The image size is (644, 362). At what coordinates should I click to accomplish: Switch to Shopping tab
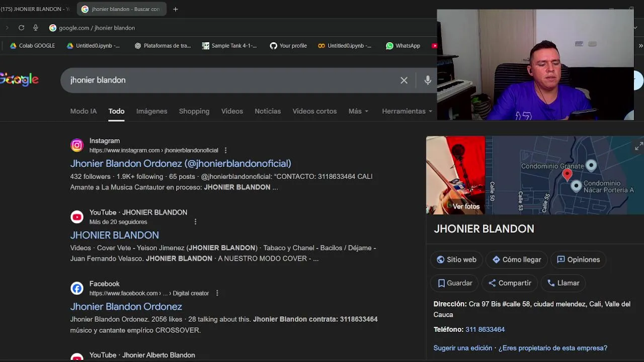click(194, 111)
